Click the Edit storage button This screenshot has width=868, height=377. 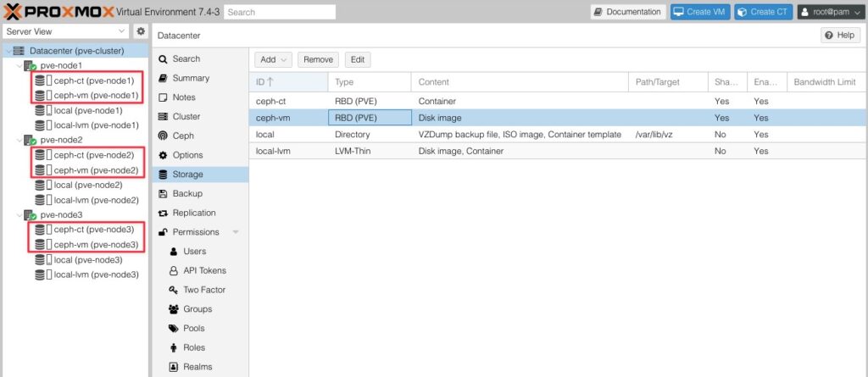tap(358, 60)
